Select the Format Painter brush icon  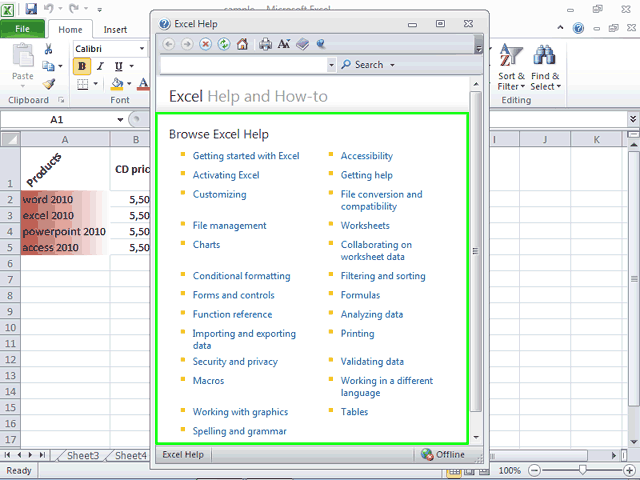49,84
